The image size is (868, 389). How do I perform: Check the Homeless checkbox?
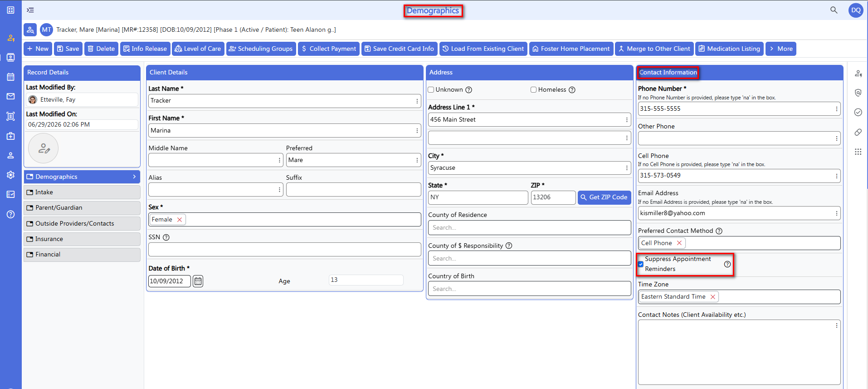coord(534,89)
